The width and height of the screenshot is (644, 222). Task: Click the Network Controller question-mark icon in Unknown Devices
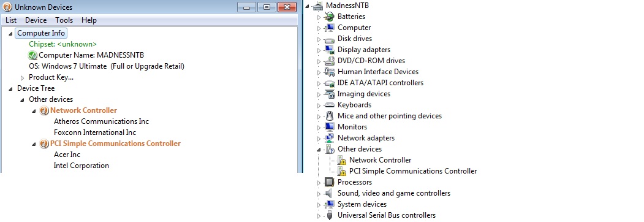(x=44, y=110)
